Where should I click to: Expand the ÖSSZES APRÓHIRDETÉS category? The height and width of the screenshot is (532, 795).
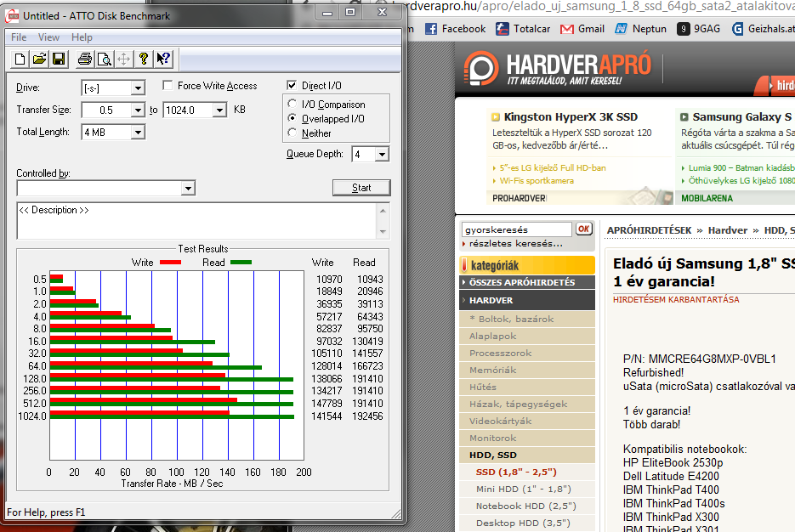[527, 282]
